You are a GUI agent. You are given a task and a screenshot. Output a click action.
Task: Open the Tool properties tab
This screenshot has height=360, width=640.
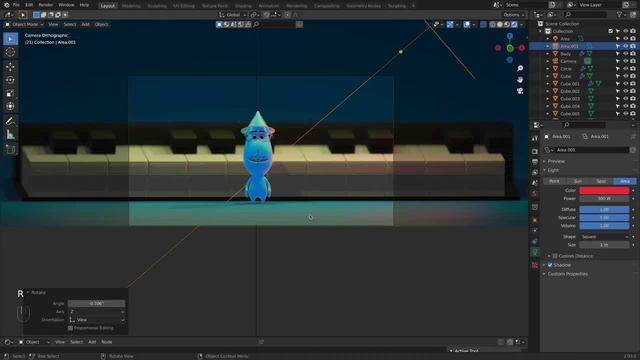coord(535,138)
